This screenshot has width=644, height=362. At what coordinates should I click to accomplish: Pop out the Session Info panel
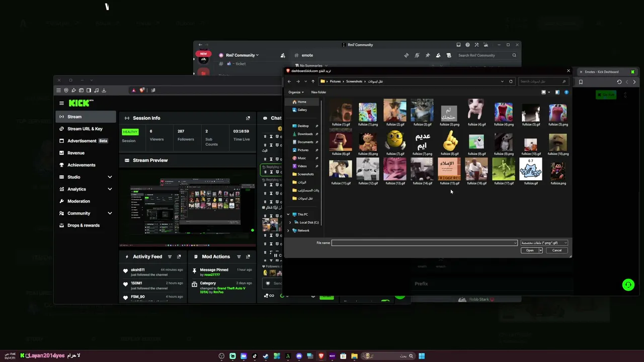[248, 118]
